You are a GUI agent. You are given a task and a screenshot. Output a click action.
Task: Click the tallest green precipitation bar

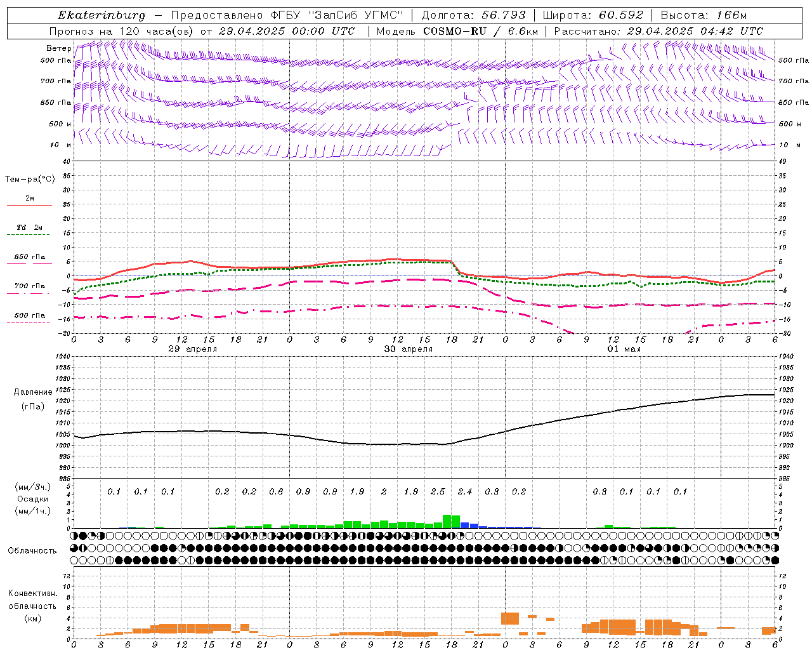tap(447, 521)
